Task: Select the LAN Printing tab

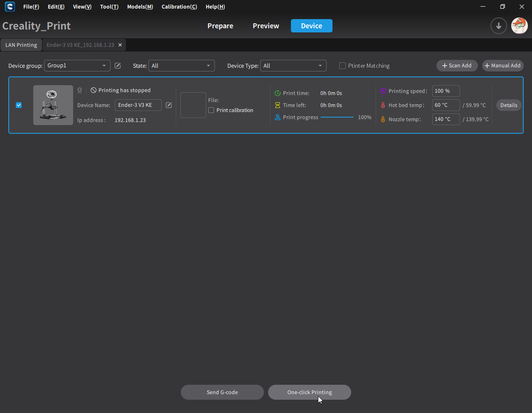Action: 21,45
